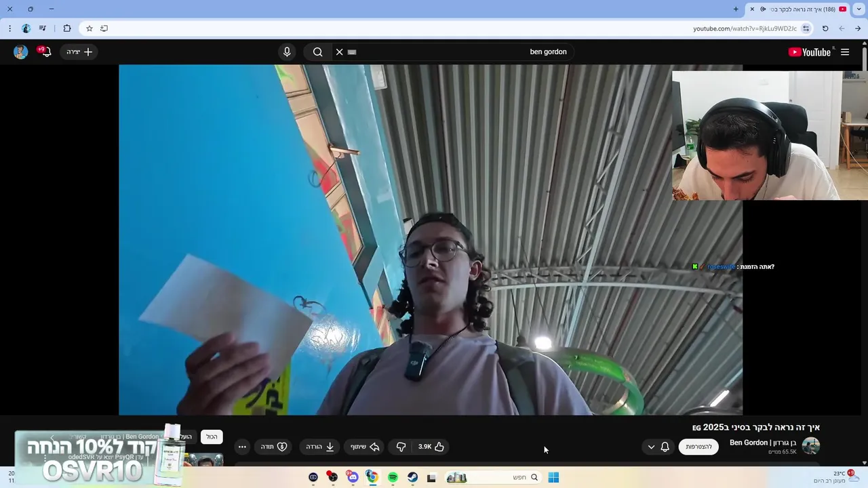Screen dimensions: 868x488
Task: Expand subscription notification bell dropdown
Action: point(658,447)
